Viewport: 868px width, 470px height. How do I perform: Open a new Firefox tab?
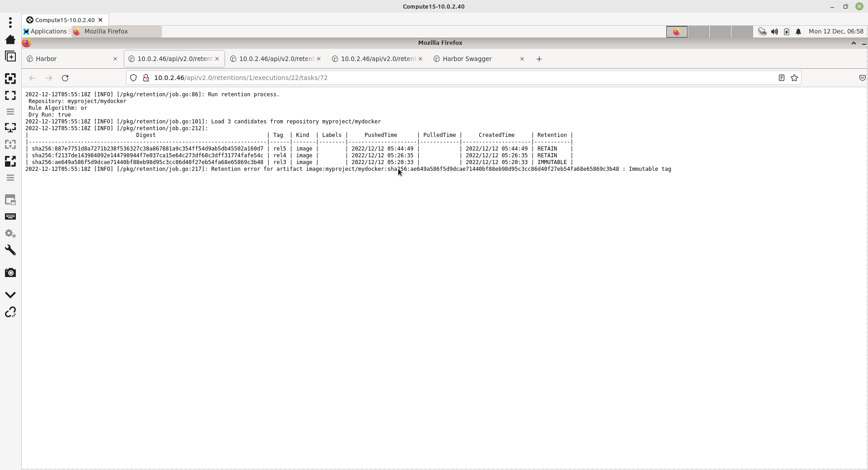[x=539, y=59]
